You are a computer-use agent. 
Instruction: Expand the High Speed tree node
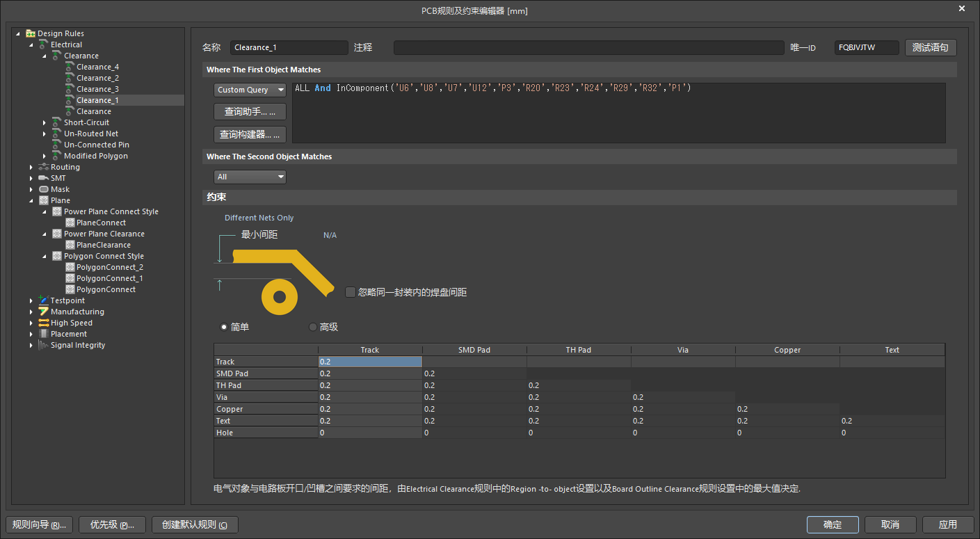click(x=31, y=323)
